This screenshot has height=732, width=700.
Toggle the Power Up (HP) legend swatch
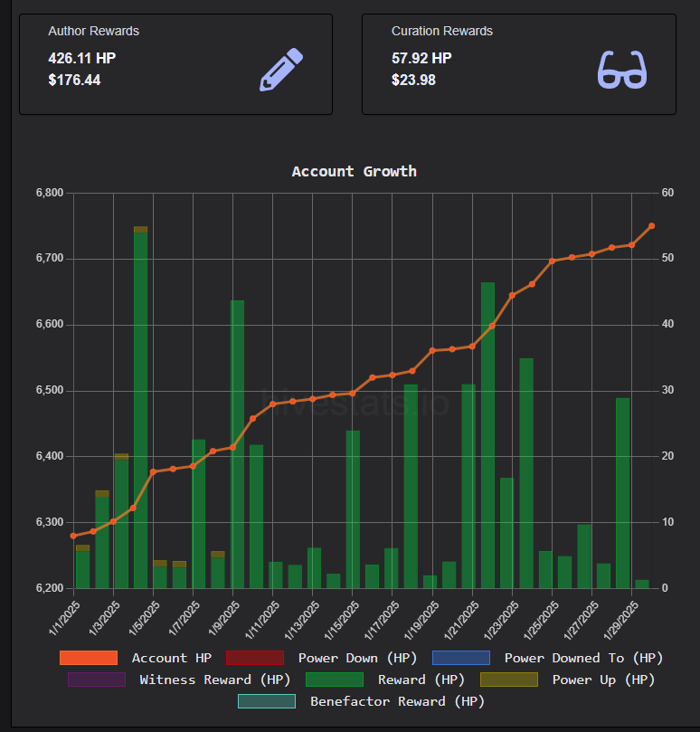(x=509, y=680)
